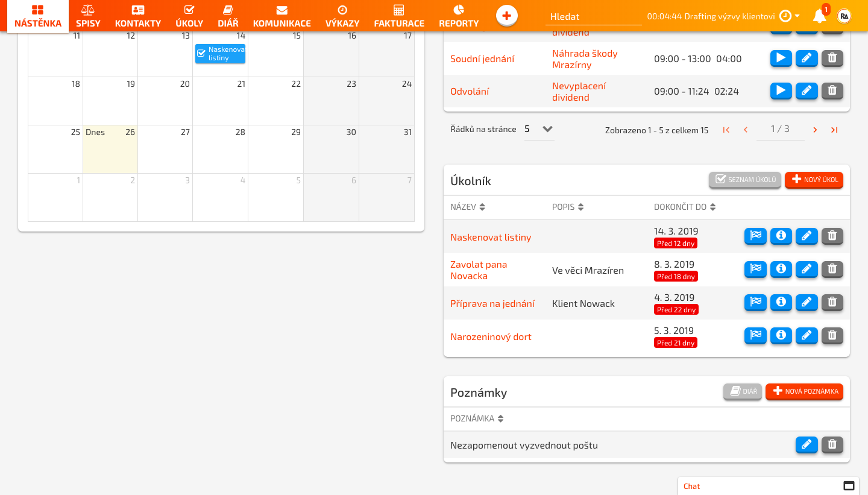The image size is (868, 495).
Task: Sort tasks by Popis column
Action: pyautogui.click(x=568, y=207)
